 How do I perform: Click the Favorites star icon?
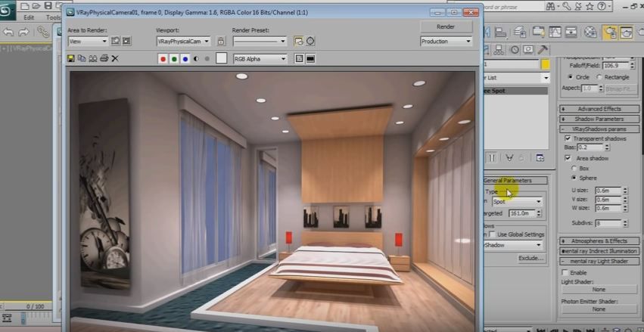pos(590,6)
